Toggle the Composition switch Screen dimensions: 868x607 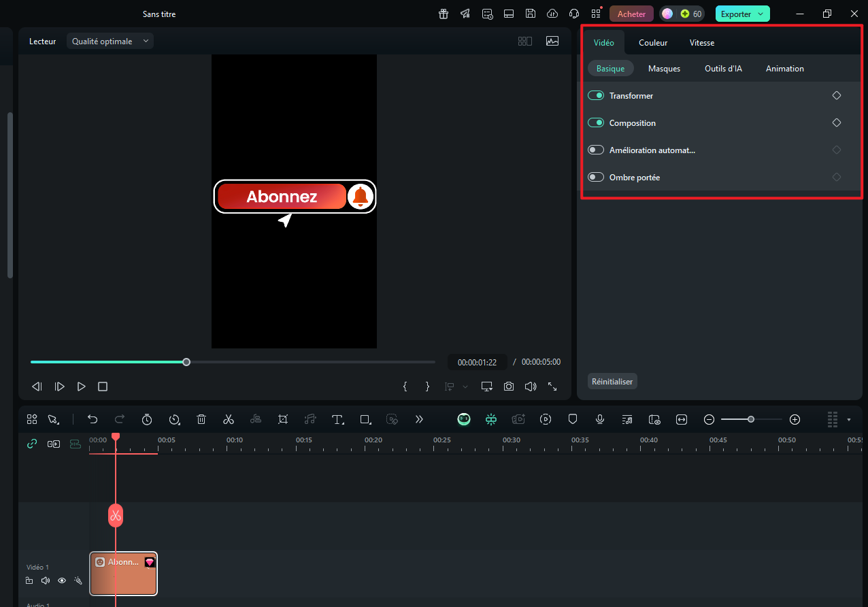[x=596, y=122]
